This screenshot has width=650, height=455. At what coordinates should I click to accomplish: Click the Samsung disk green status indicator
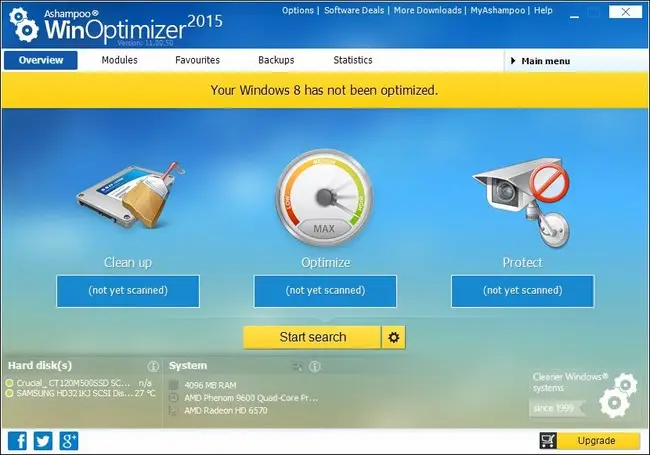point(9,393)
